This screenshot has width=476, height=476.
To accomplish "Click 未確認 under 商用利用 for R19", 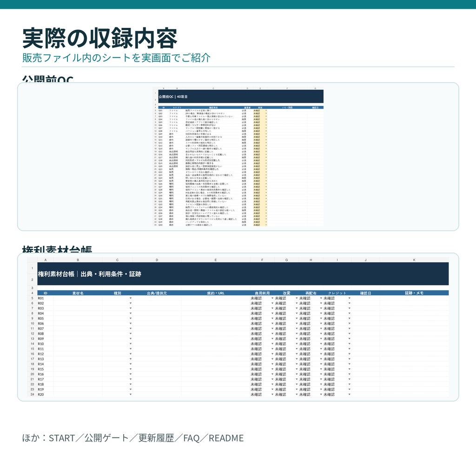I will coord(256,389).
